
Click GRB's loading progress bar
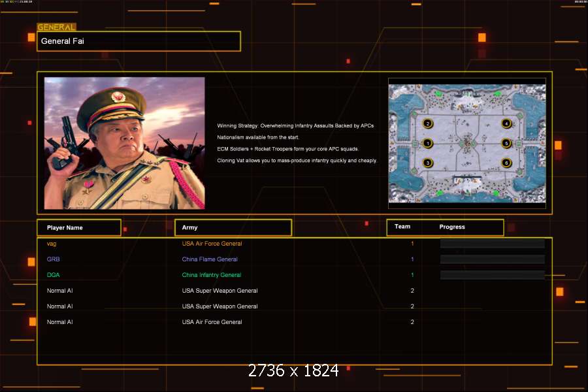(x=493, y=259)
